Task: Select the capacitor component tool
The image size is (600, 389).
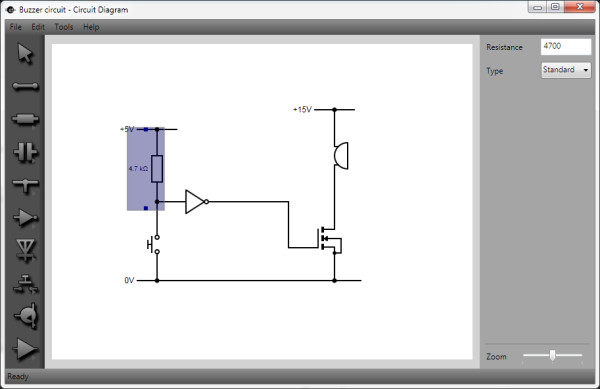Action: 25,152
